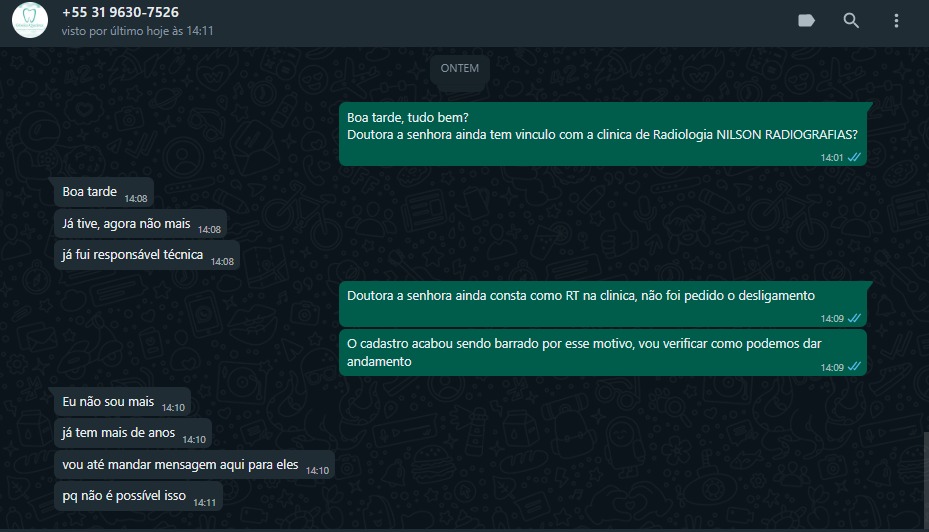Click read ticks on 'não foi pedido o desligamento' message
Viewport: 929px width, 532px height.
(x=854, y=318)
